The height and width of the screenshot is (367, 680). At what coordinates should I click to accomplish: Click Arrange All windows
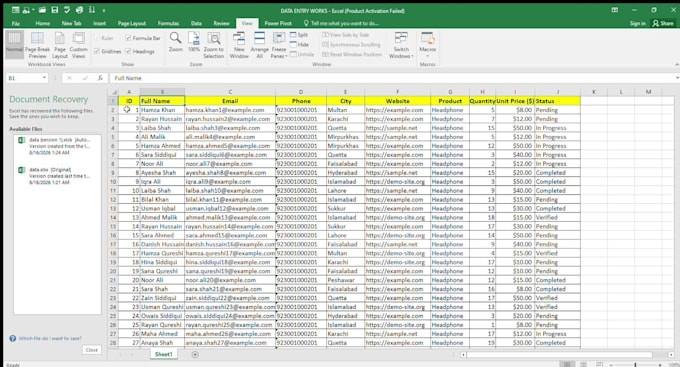(x=259, y=46)
